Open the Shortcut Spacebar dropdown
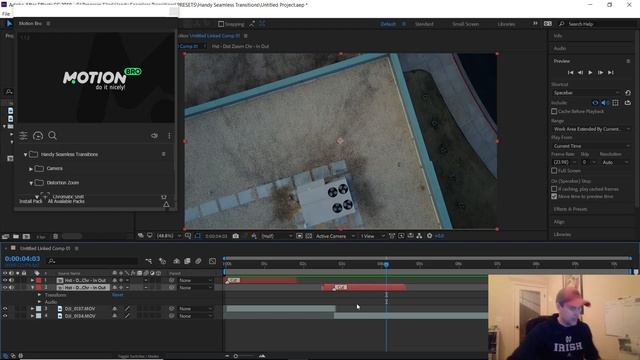 [x=586, y=93]
